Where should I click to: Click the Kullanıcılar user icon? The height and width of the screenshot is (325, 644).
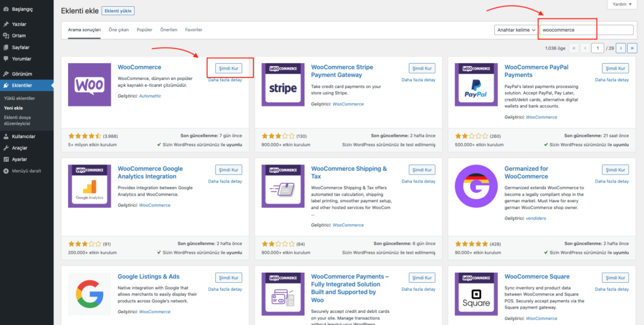[6, 136]
